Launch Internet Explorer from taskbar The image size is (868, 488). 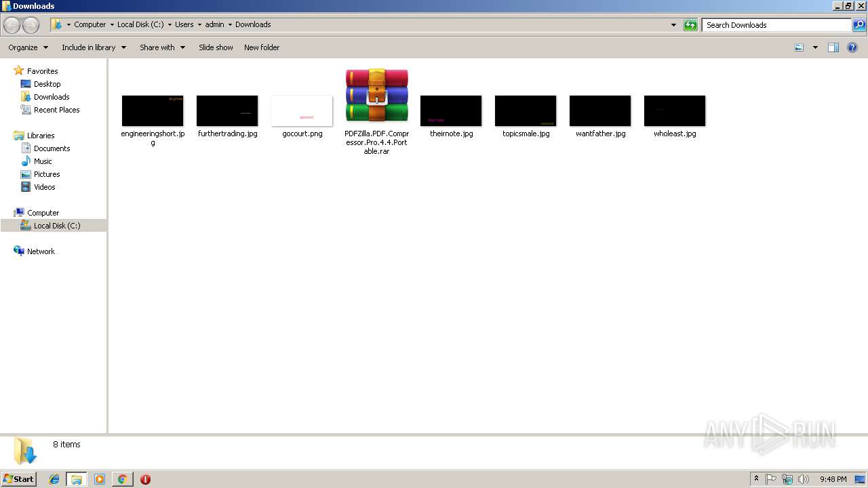point(54,479)
